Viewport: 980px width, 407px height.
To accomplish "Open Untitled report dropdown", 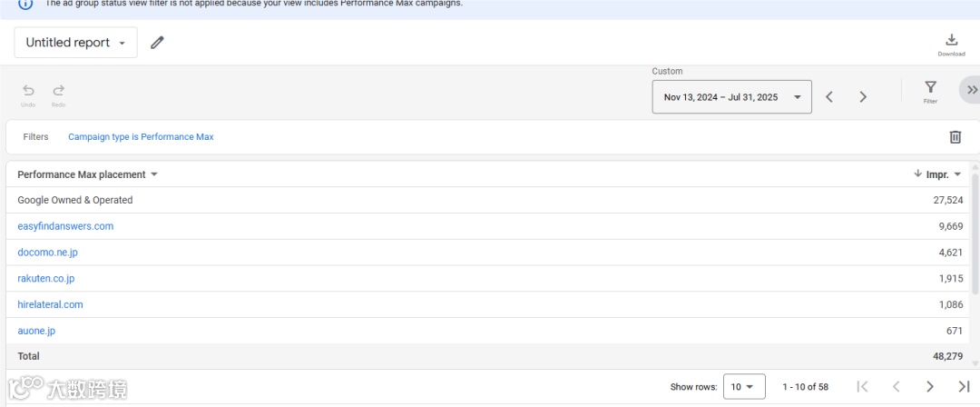I will point(75,43).
